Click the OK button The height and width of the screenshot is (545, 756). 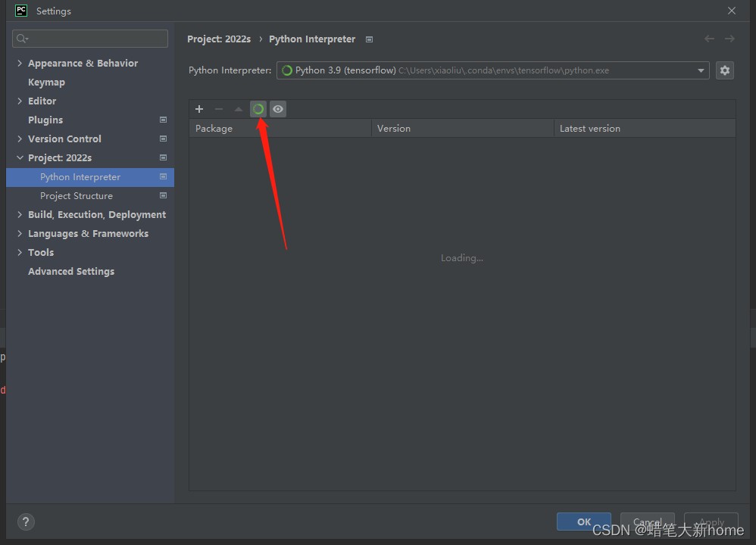click(x=584, y=522)
